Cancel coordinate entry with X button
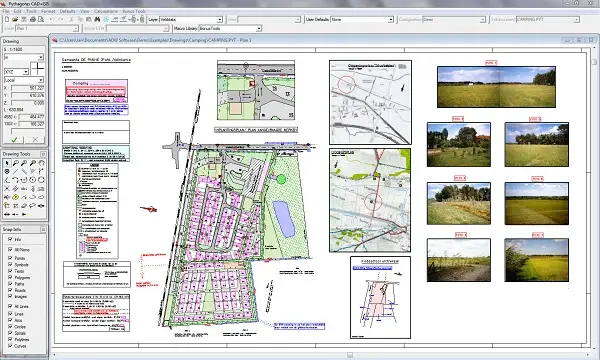Image resolution: width=600 pixels, height=360 pixels. pyautogui.click(x=35, y=140)
